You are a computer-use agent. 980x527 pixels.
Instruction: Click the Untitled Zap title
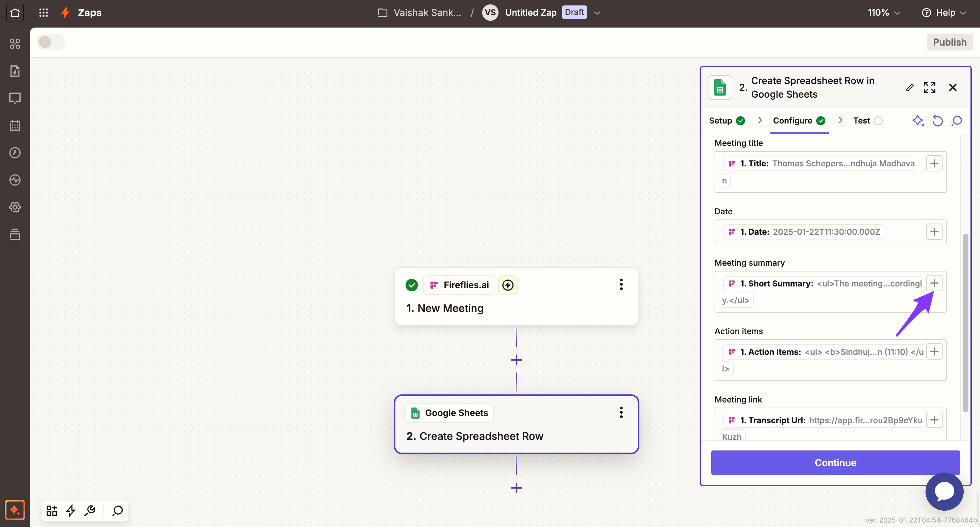[x=530, y=13]
